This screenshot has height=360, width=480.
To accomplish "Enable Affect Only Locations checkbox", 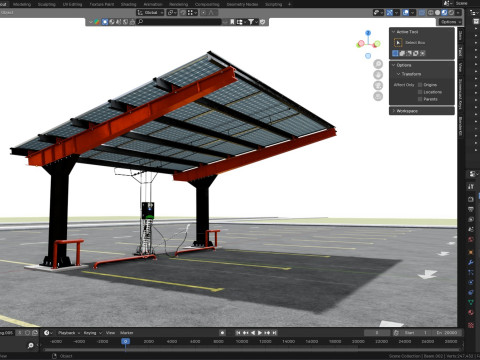I will point(420,92).
